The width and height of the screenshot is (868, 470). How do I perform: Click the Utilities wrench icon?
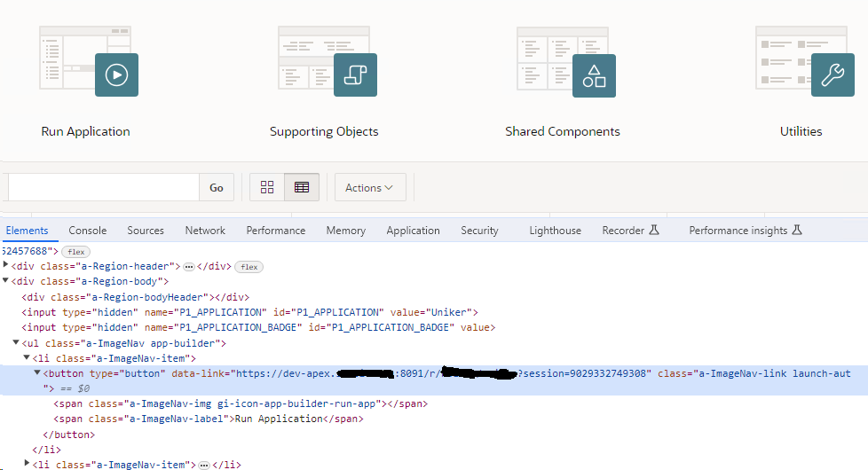(832, 75)
